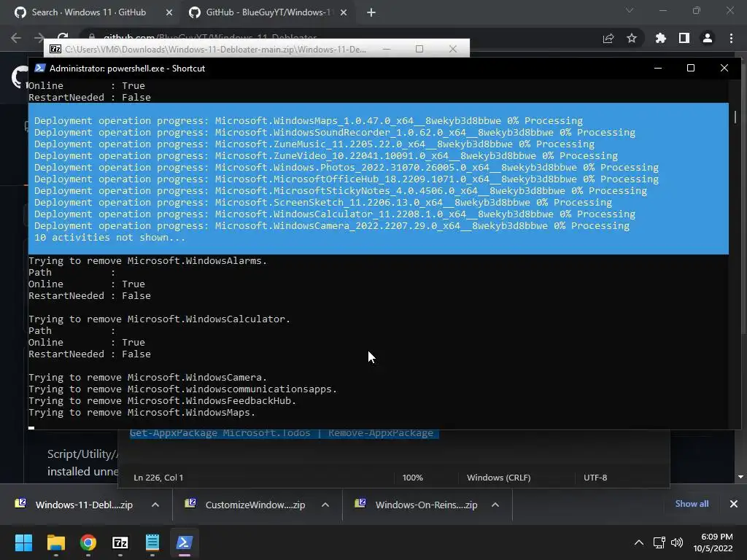Click Microsoft.ScreenSketch deployment progress line
747x560 pixels.
(323, 203)
